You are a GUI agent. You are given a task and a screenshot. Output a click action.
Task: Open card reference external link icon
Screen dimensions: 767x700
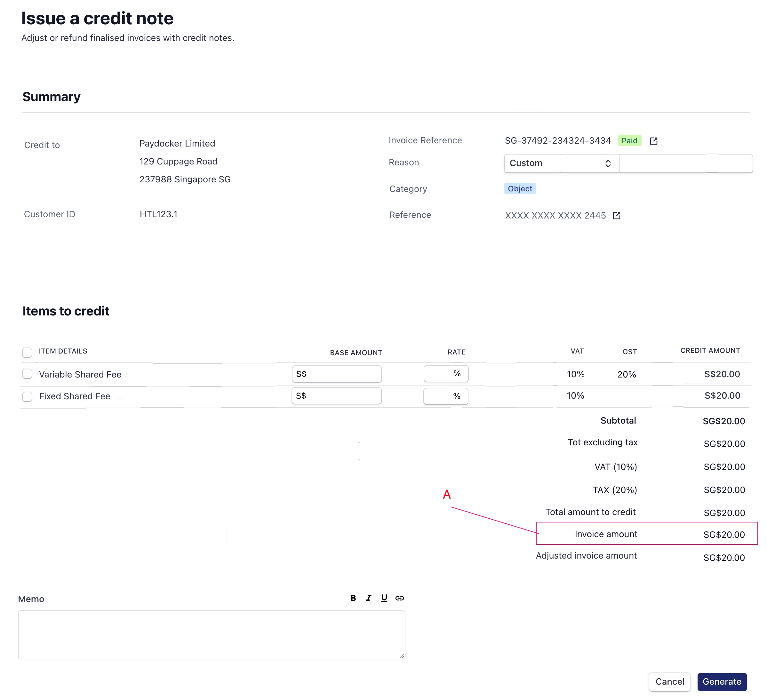click(x=616, y=216)
